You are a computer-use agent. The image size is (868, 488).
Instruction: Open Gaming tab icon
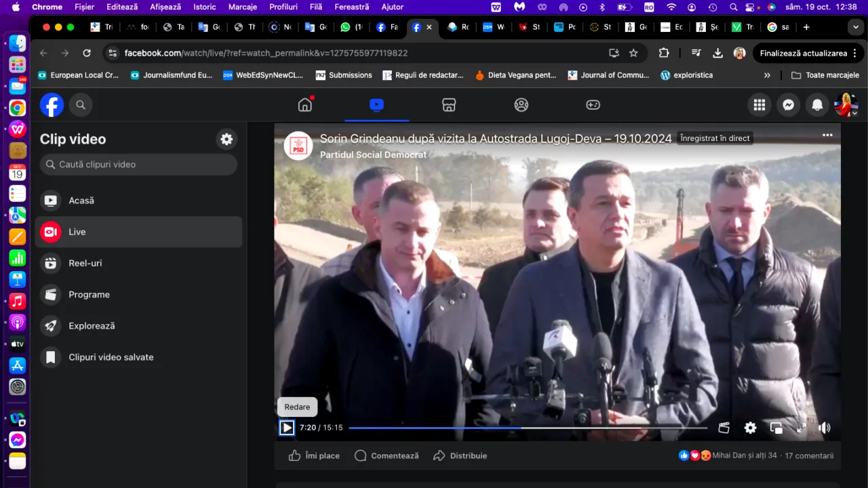pyautogui.click(x=593, y=105)
